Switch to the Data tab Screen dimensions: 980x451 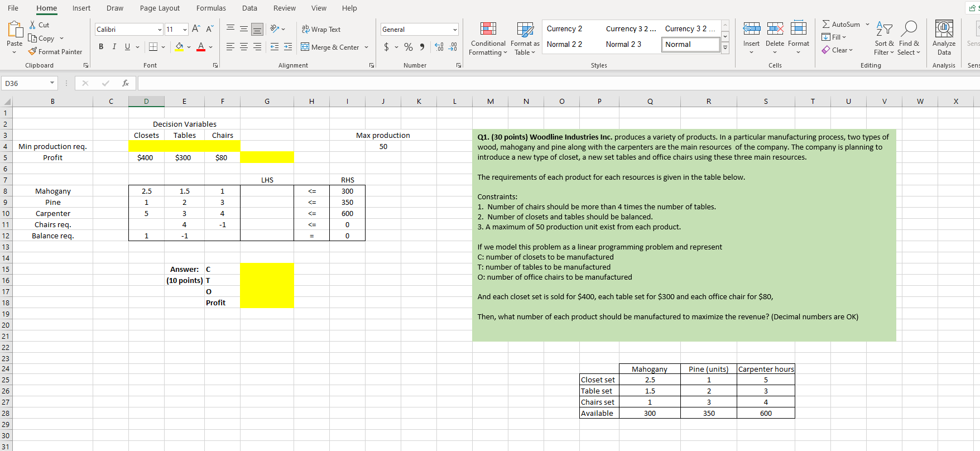click(x=249, y=8)
